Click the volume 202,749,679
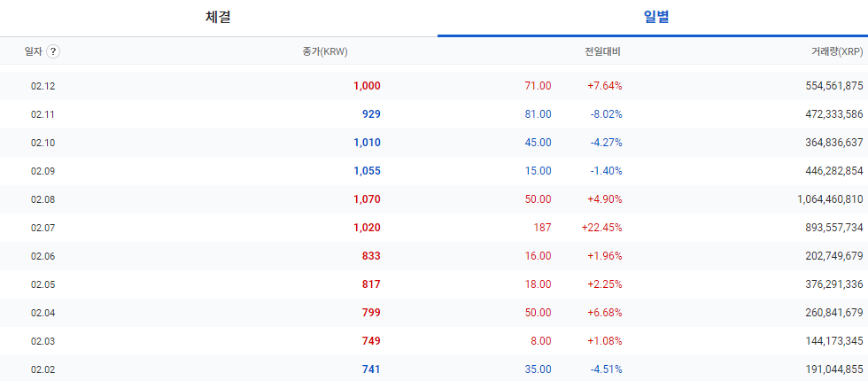This screenshot has width=868, height=381. [x=834, y=256]
